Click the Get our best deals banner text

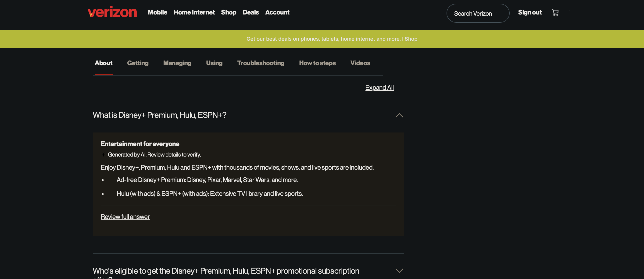[323, 39]
